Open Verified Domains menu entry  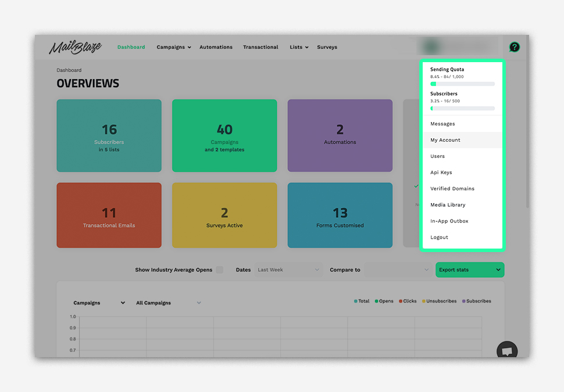452,189
